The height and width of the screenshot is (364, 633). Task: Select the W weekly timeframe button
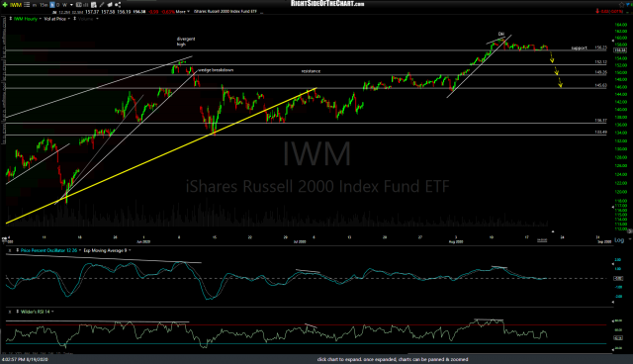pyautogui.click(x=65, y=5)
